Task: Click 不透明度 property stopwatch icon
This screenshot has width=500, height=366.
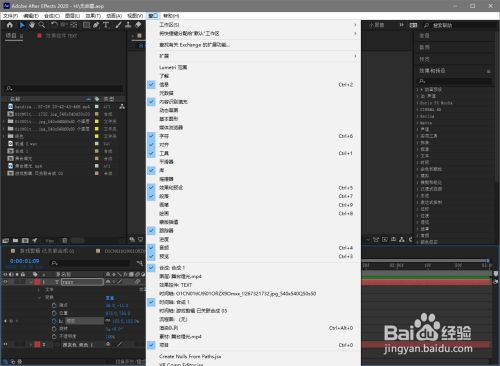Action: 54,336
